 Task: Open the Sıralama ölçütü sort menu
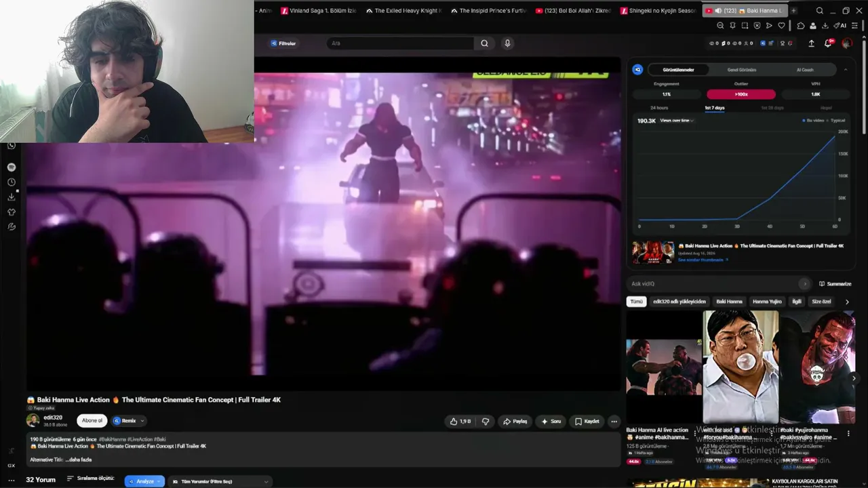91,479
